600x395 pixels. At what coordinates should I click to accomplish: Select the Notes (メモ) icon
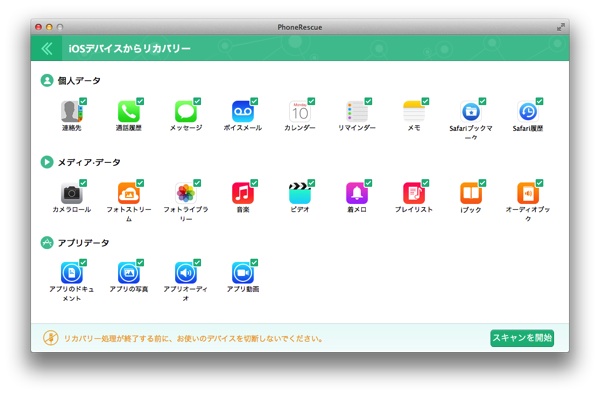pyautogui.click(x=414, y=111)
